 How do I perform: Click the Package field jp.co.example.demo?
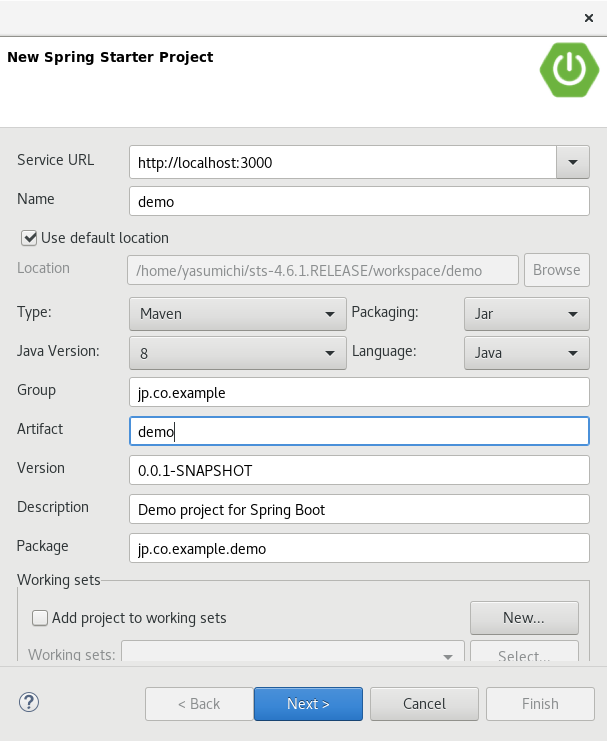tap(359, 548)
